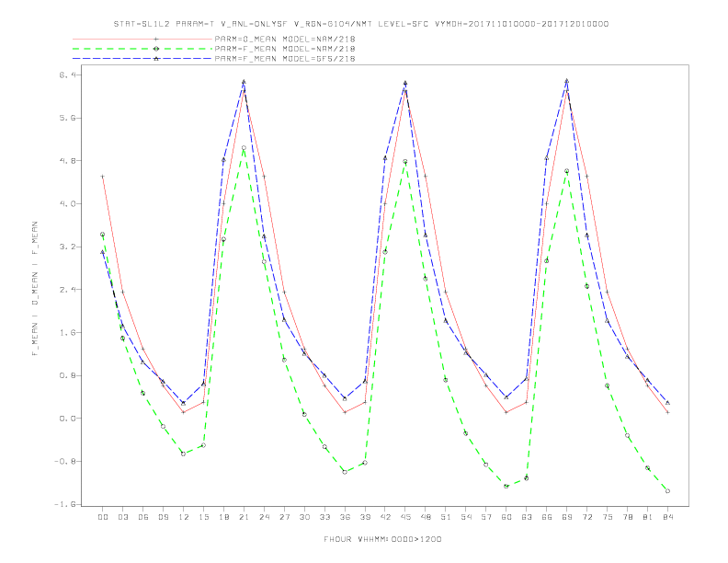Select legend entry PARM=F_MEAN MODEL=NAM/218

[x=285, y=49]
